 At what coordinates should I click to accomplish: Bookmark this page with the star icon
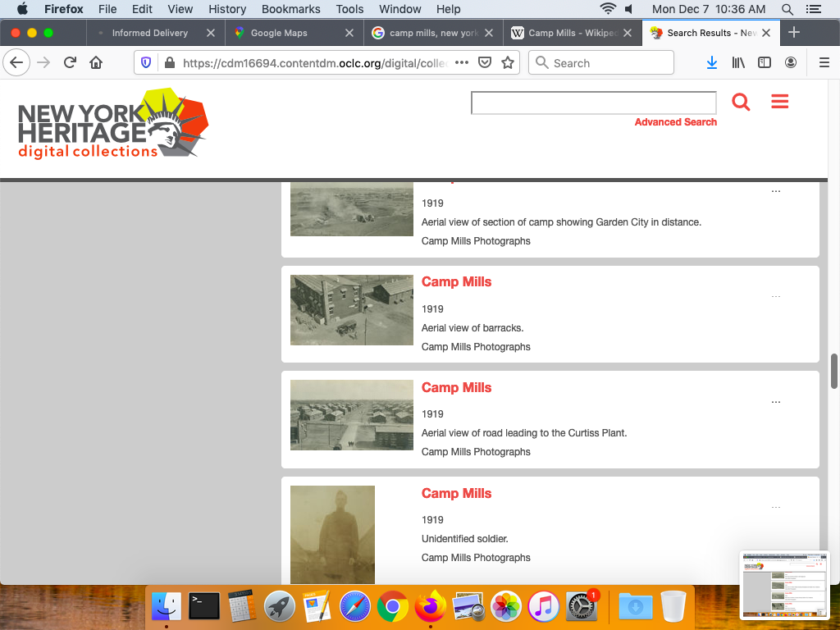coord(508,63)
